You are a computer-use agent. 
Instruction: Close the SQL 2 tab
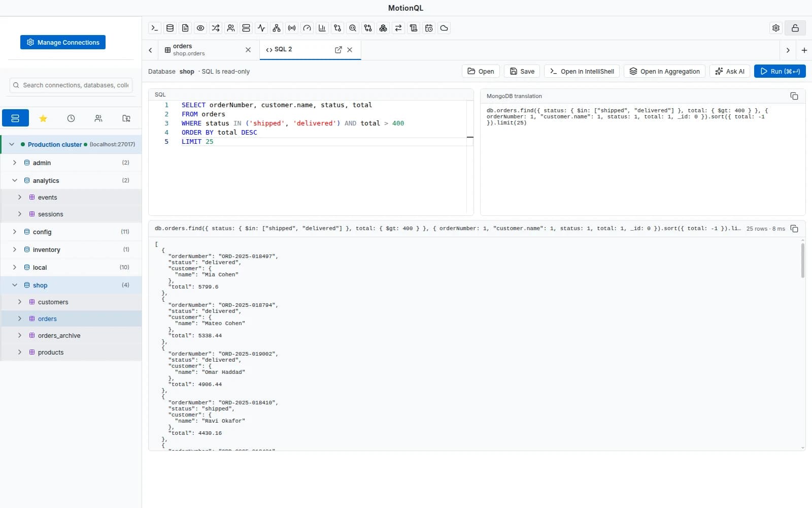[x=350, y=50]
